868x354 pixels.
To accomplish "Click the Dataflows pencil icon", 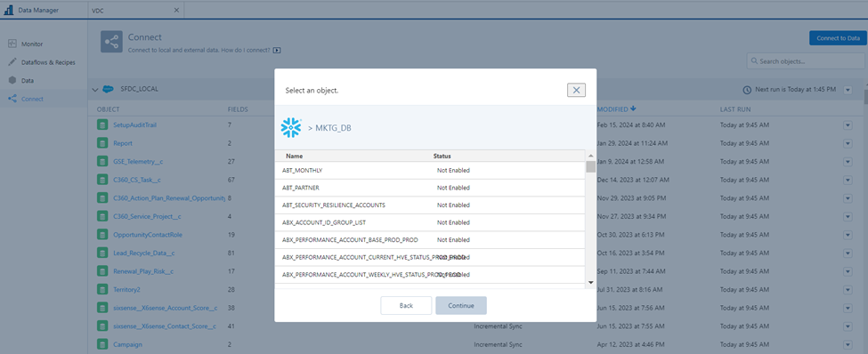I will [12, 62].
